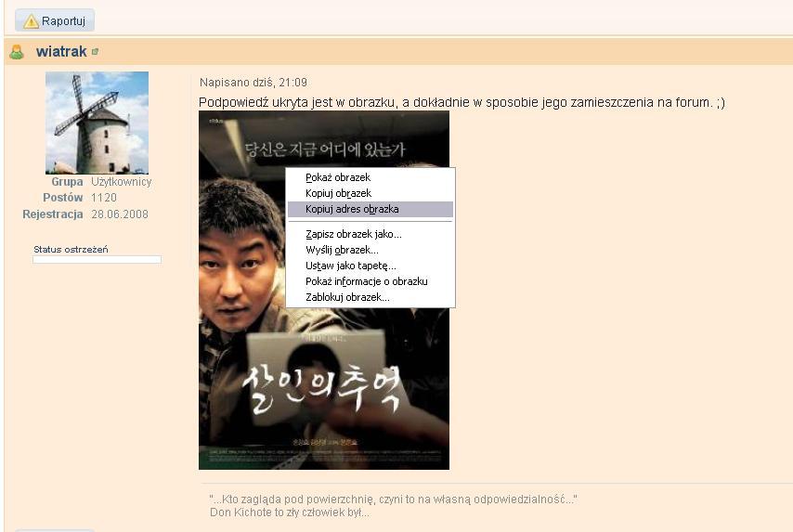Image resolution: width=793 pixels, height=532 pixels.
Task: Open the wiatrak username profile link
Action: (x=61, y=52)
